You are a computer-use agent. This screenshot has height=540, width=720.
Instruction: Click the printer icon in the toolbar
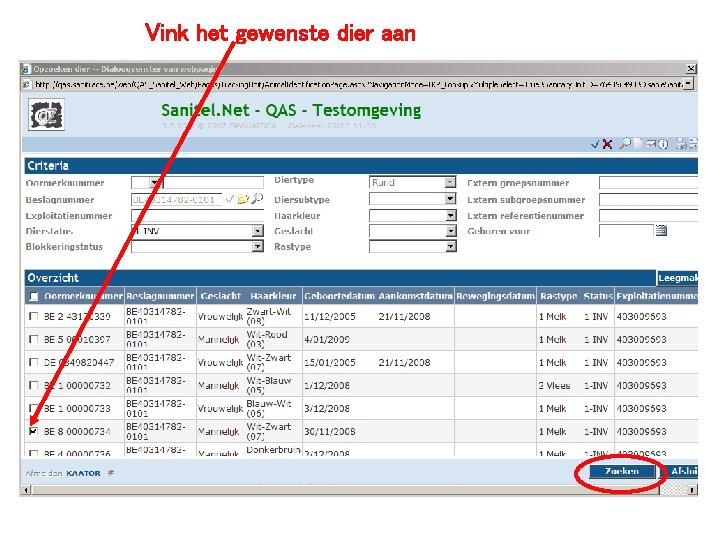point(681,144)
